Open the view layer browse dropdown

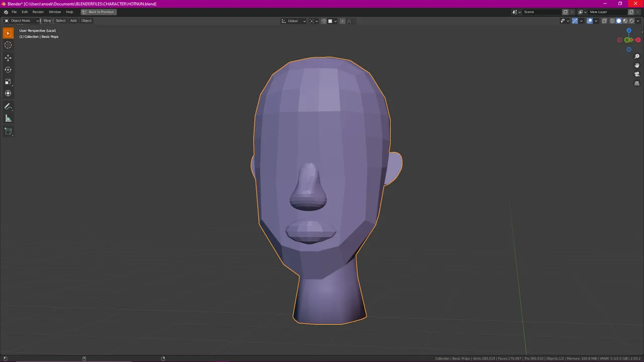click(582, 12)
